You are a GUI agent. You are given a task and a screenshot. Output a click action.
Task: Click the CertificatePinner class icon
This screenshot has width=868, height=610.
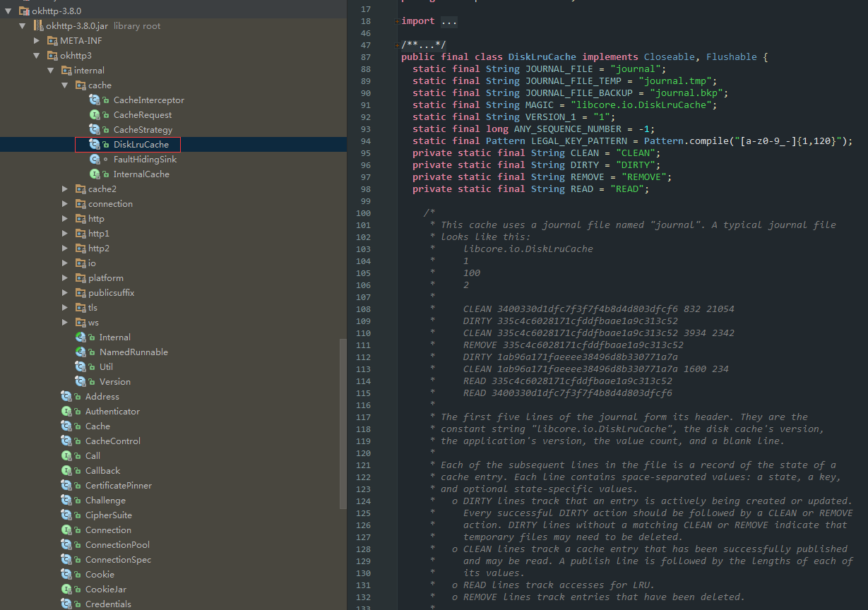pos(66,486)
